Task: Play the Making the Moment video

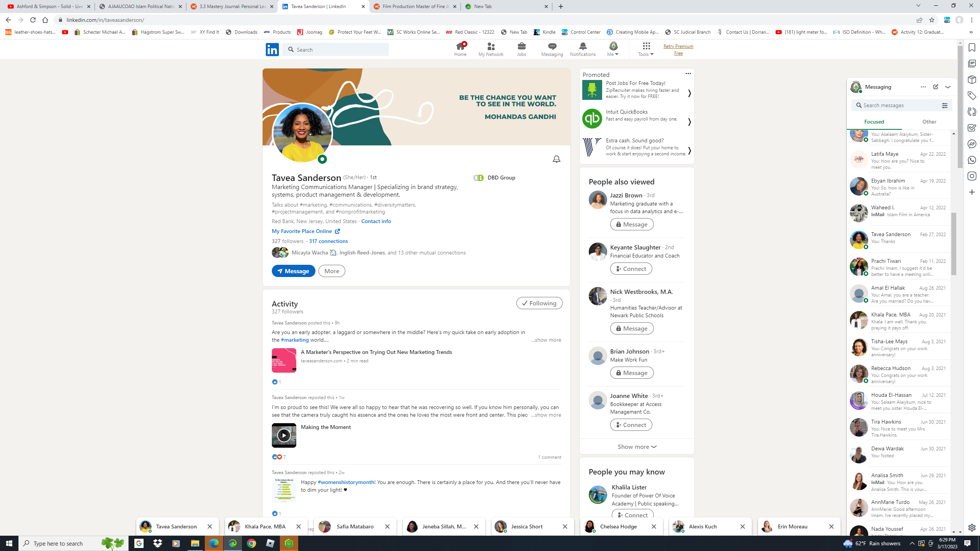Action: pos(284,435)
